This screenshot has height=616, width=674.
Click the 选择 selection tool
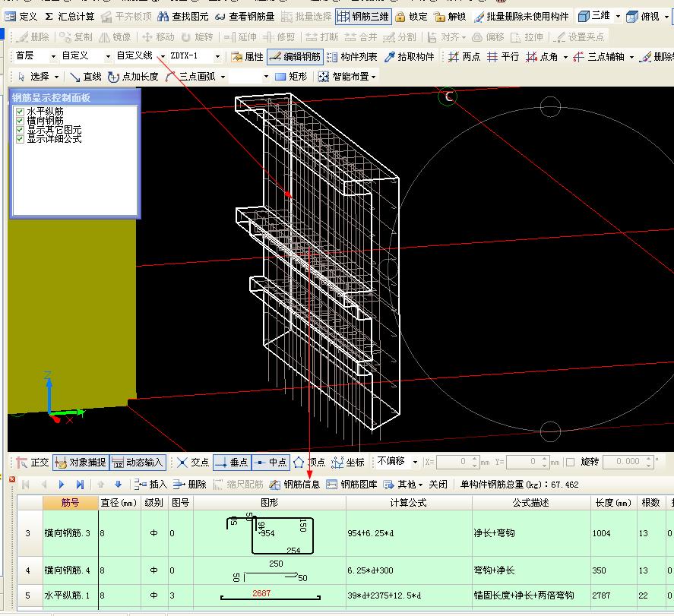pyautogui.click(x=33, y=77)
